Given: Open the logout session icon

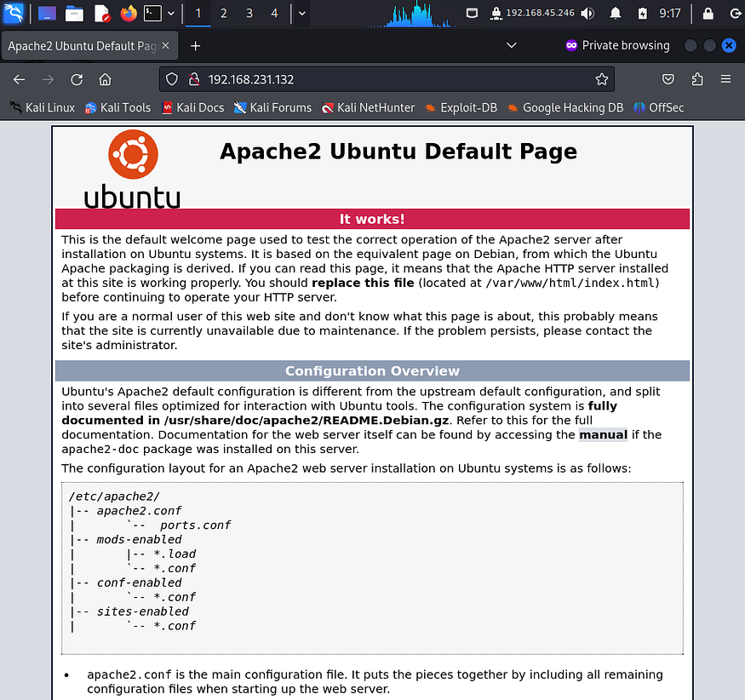Looking at the screenshot, I should click(x=735, y=14).
